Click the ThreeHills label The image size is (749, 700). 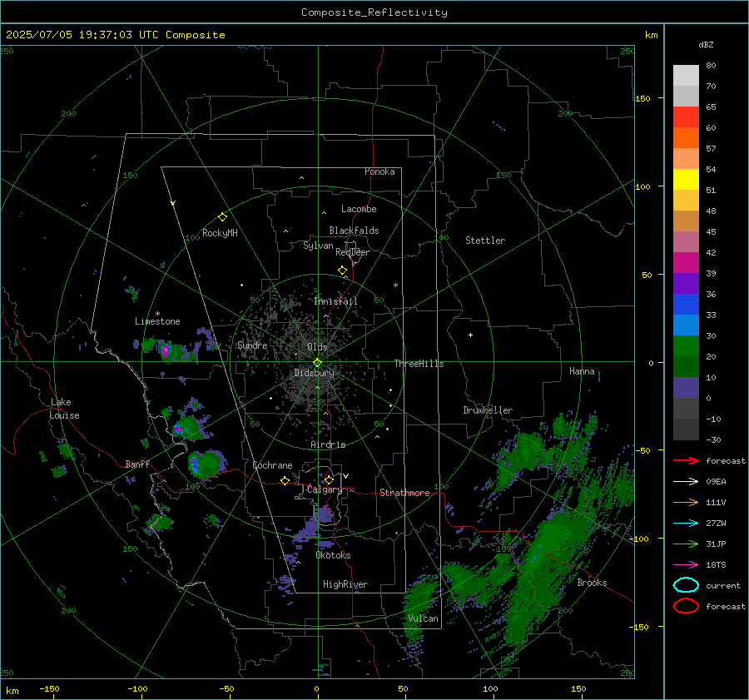coord(419,364)
